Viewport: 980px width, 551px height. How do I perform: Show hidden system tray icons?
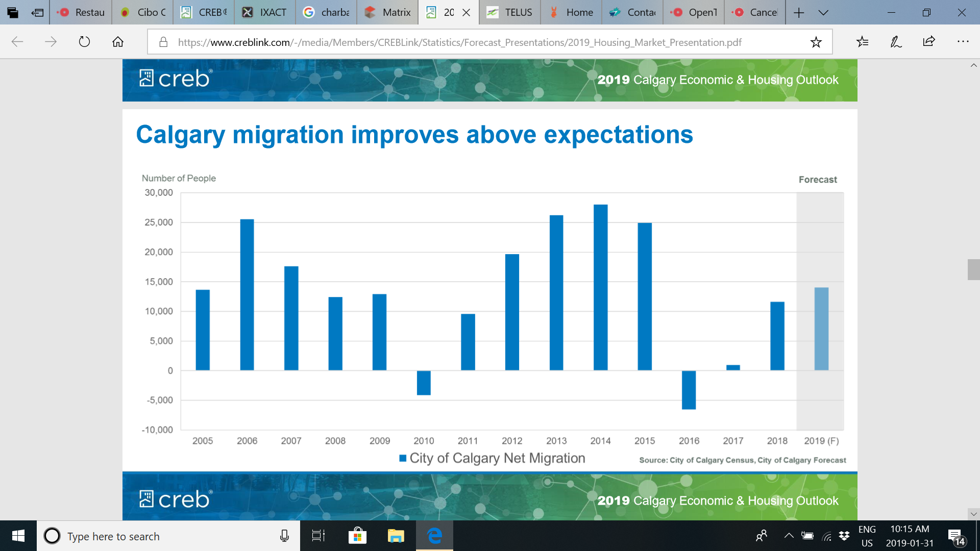[x=789, y=536]
